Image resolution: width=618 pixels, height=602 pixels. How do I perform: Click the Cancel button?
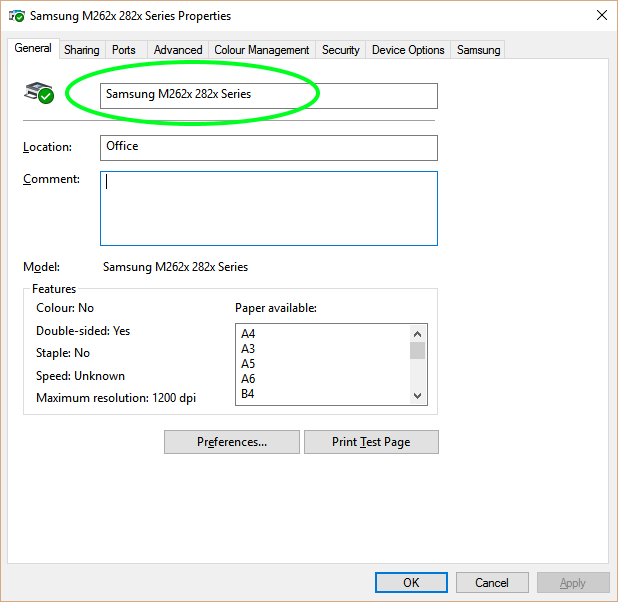click(x=492, y=583)
